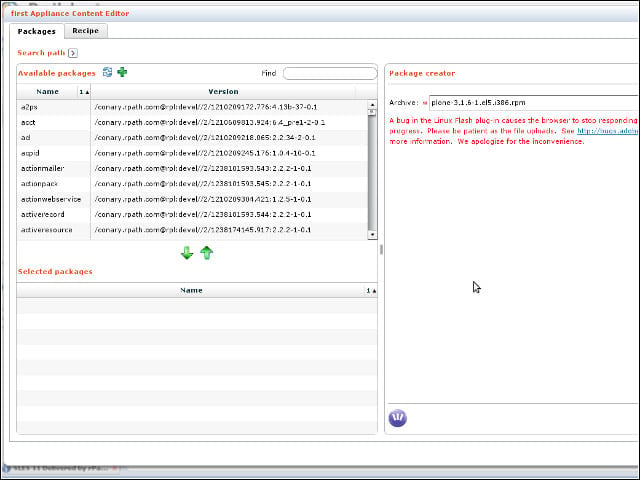Select the activerecord package row
Viewport: 640px width, 480px height.
tap(192, 214)
